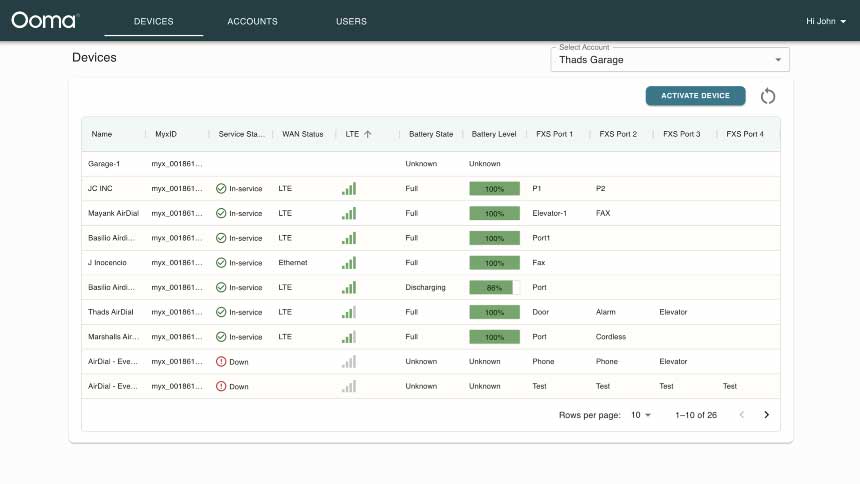Screen dimensions: 860x484
Task: Open Rows per page dropdown
Action: (x=640, y=414)
